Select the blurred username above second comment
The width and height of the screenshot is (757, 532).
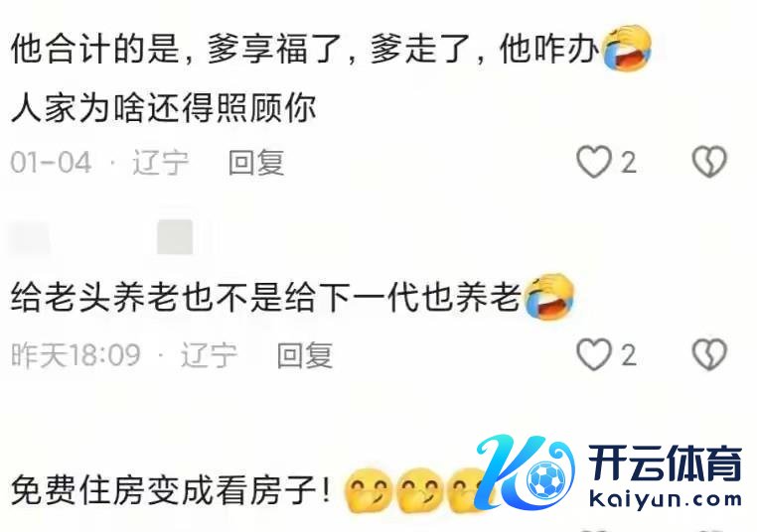(30, 237)
